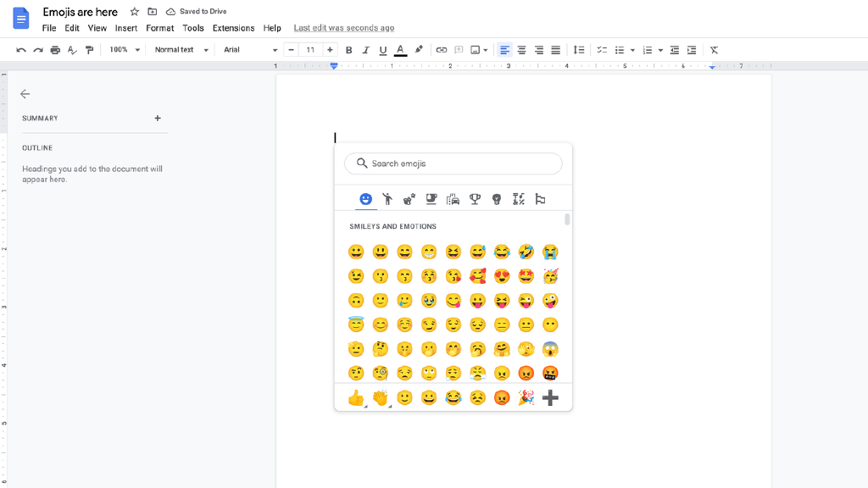Open the zoom level 100% dropdown

click(x=125, y=50)
